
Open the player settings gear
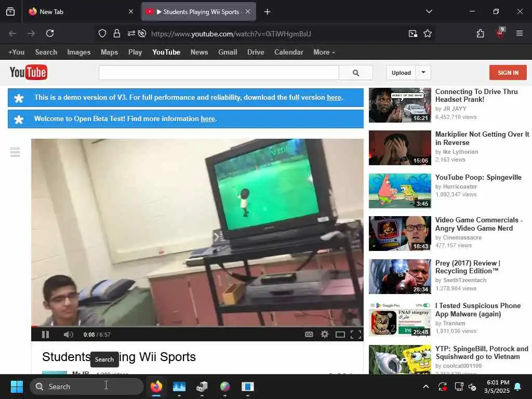[x=325, y=335]
